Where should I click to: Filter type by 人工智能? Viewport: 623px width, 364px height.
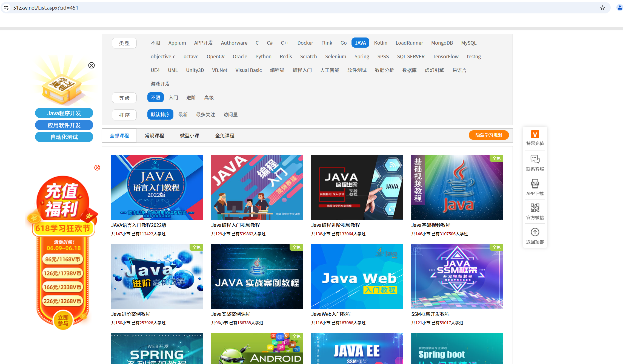click(x=330, y=70)
